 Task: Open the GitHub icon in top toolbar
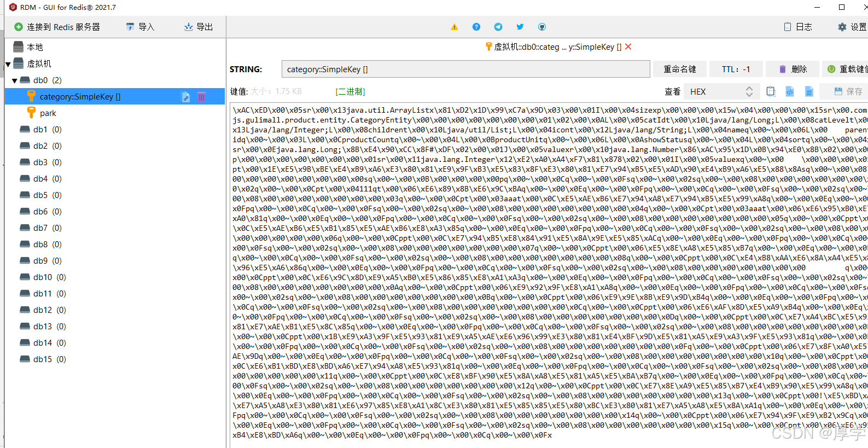[542, 27]
